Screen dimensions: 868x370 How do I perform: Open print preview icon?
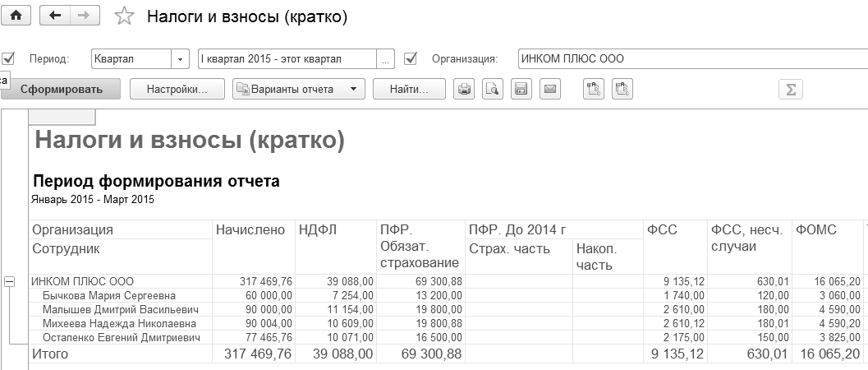tap(493, 89)
